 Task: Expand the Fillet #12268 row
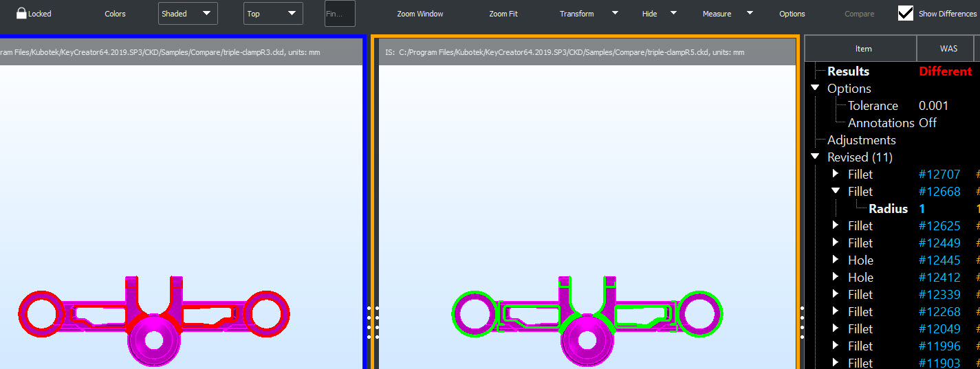click(836, 311)
